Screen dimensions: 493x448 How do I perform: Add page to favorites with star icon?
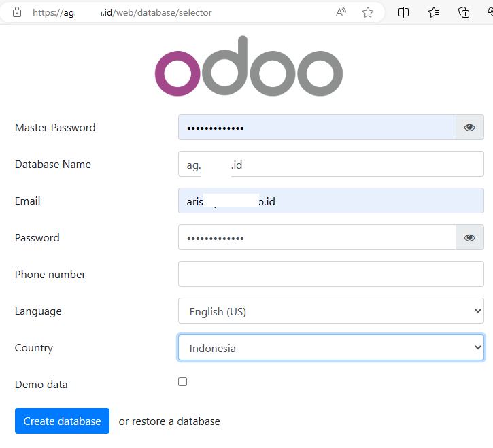(368, 12)
